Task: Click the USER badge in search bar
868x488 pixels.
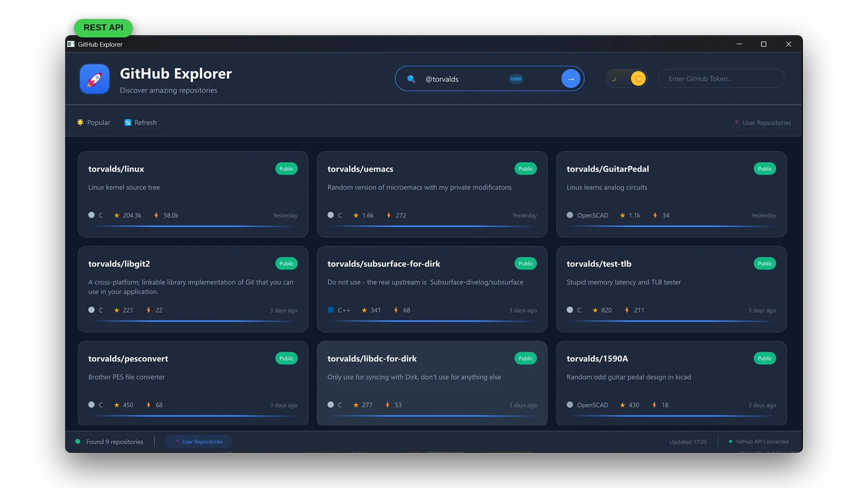Action: click(516, 79)
